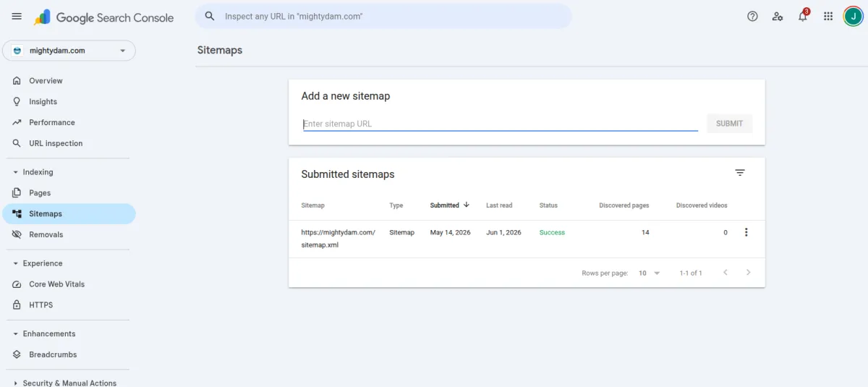Click the Success status text
868x387 pixels.
pyautogui.click(x=552, y=233)
